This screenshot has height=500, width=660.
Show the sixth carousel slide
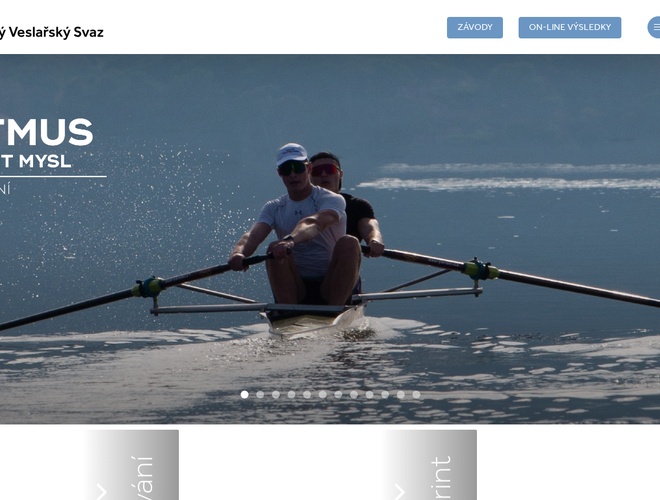point(322,394)
